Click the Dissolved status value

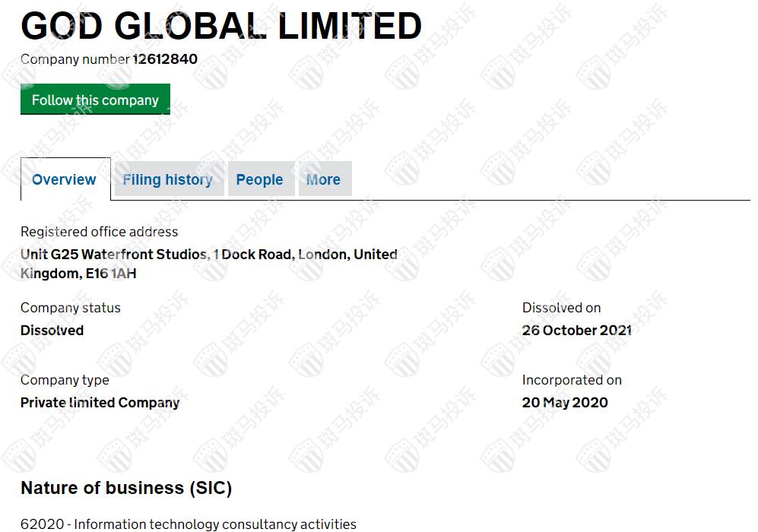52,331
